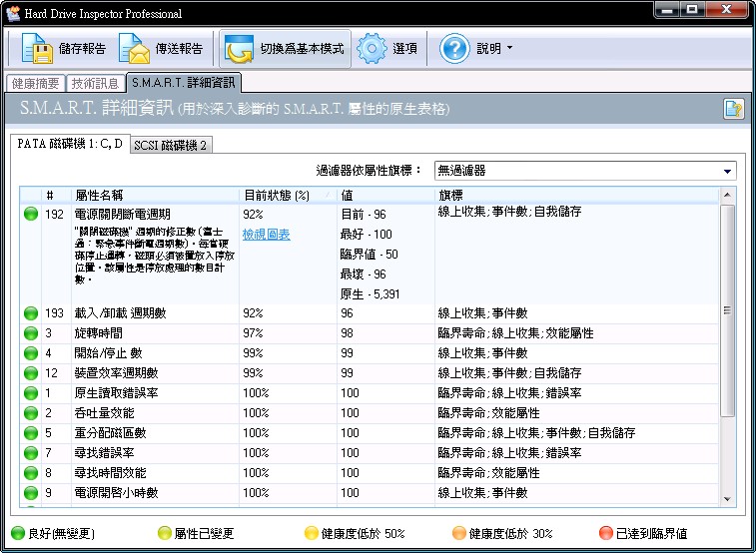Sort by the # column header
This screenshot has height=553, width=756.
point(56,195)
